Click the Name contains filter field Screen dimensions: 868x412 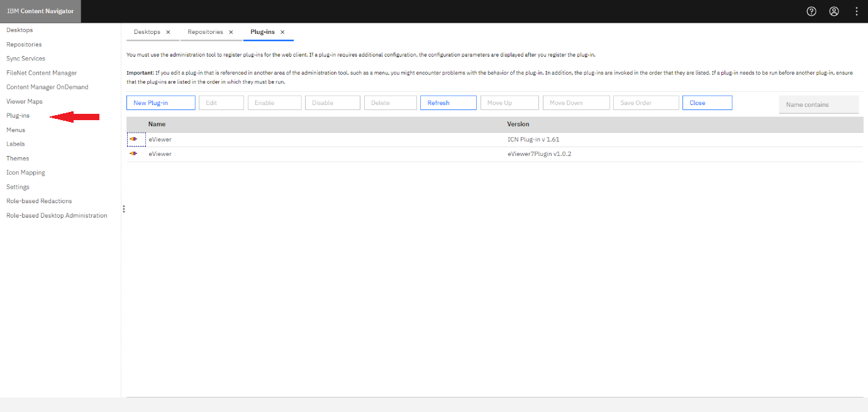pos(818,105)
